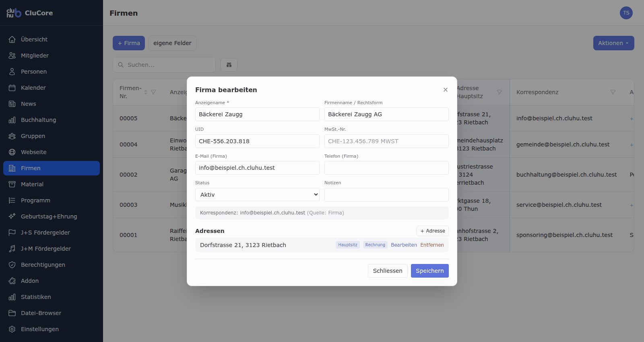
Task: Click Entfernen for Dorfstrasse 21 address
Action: coord(432,245)
